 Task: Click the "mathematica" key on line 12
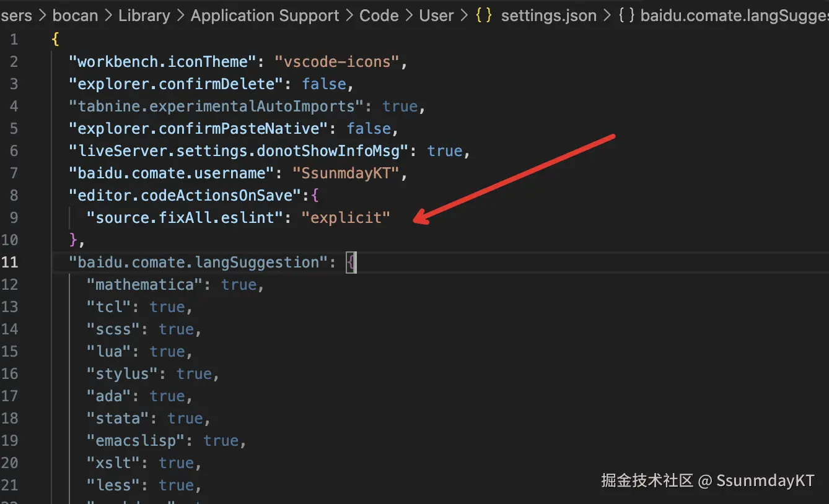pyautogui.click(x=145, y=284)
